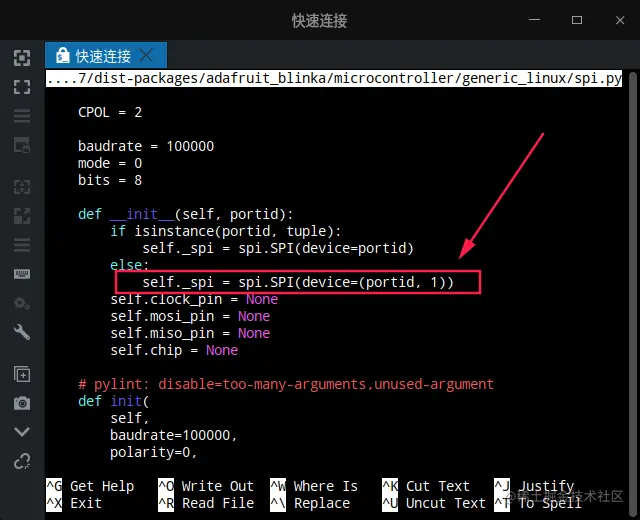Click the dimmed four-quadrant layout icon in sidebar
Viewport: 640px width, 520px height.
pyautogui.click(x=22, y=216)
